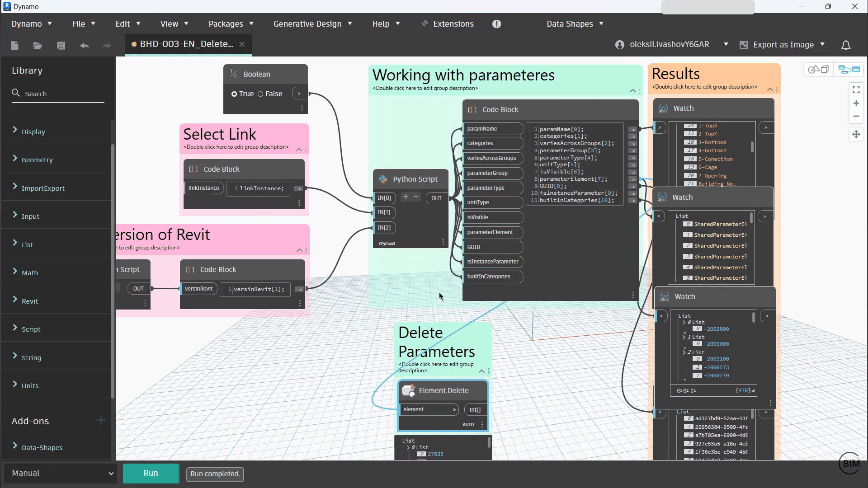The image size is (868, 488).
Task: Click the Run button
Action: coord(151,473)
